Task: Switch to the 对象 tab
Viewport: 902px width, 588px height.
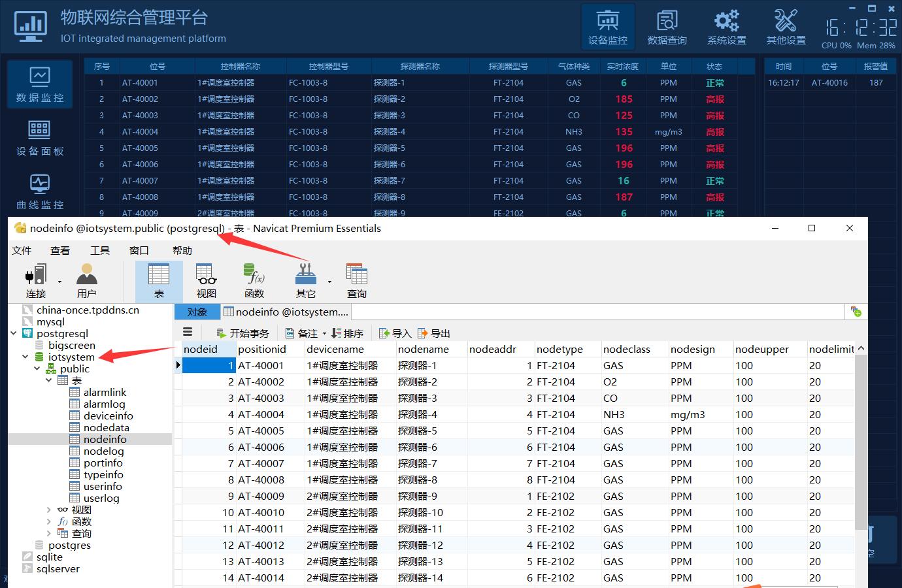Action: 197,312
